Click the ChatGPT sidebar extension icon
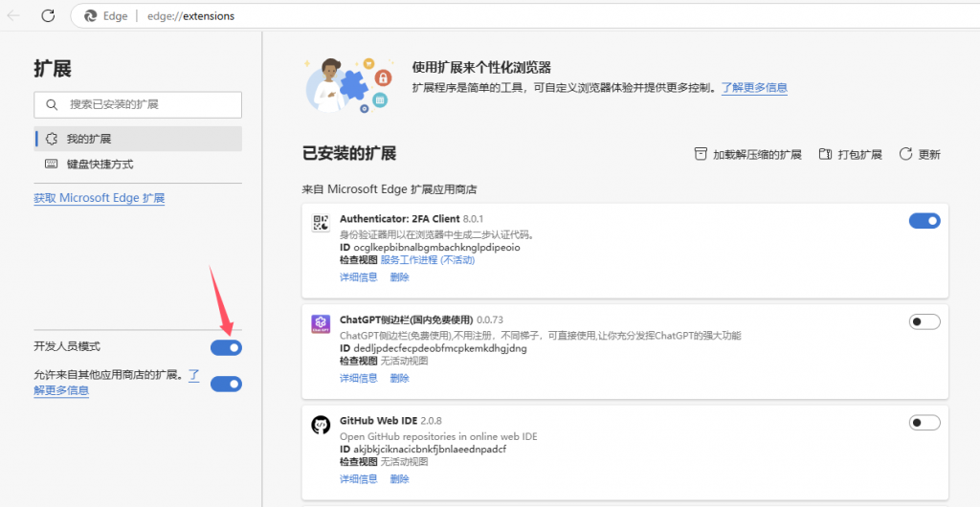Viewport: 980px width, 507px height. (x=321, y=324)
